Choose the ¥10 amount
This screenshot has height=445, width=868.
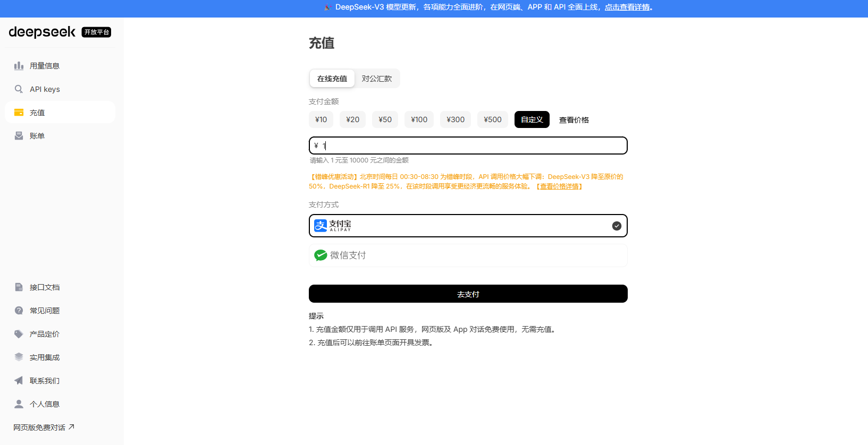tap(321, 119)
